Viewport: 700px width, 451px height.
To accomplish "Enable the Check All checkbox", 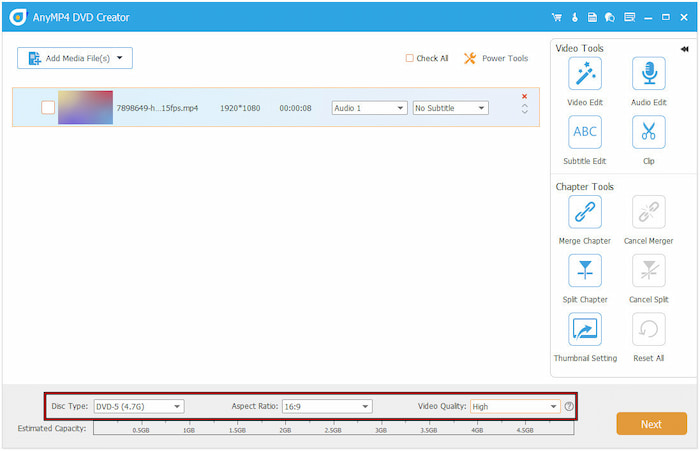I will click(410, 58).
